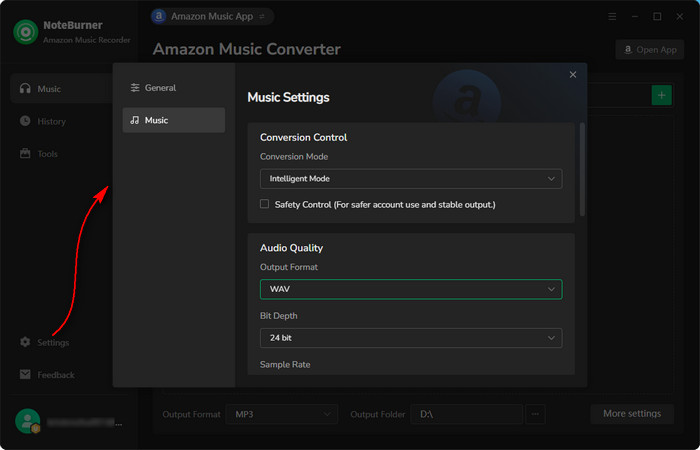The image size is (700, 450).
Task: Click the General sliders icon
Action: (x=135, y=88)
